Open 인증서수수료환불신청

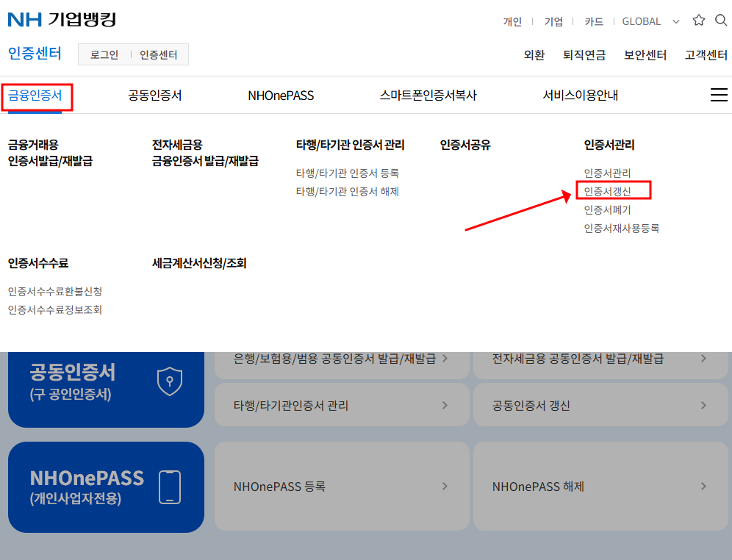[55, 292]
